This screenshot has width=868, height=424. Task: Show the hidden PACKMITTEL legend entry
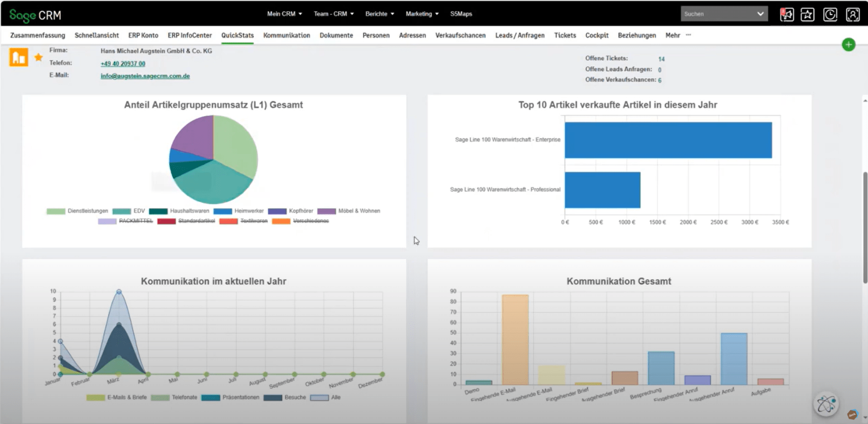126,221
